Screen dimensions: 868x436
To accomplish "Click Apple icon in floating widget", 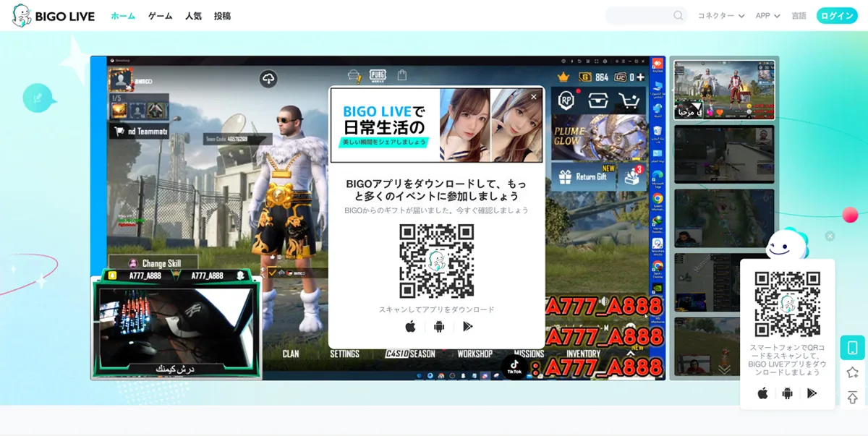I will coord(762,393).
